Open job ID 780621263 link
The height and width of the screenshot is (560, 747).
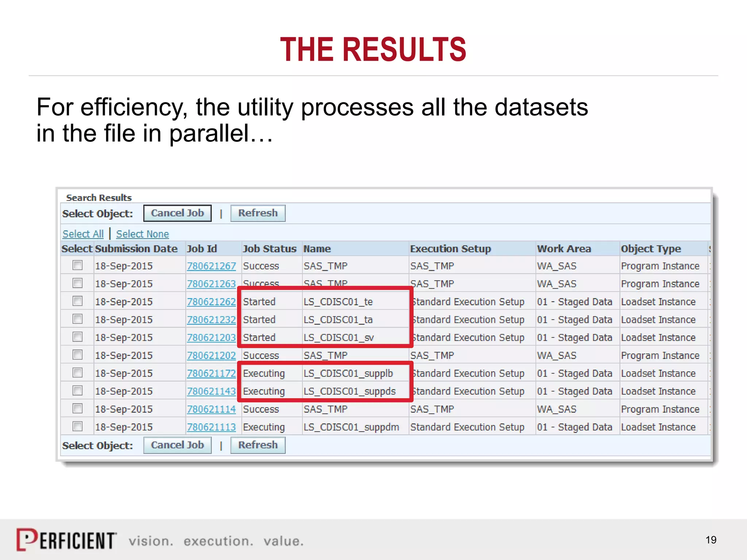click(x=212, y=284)
